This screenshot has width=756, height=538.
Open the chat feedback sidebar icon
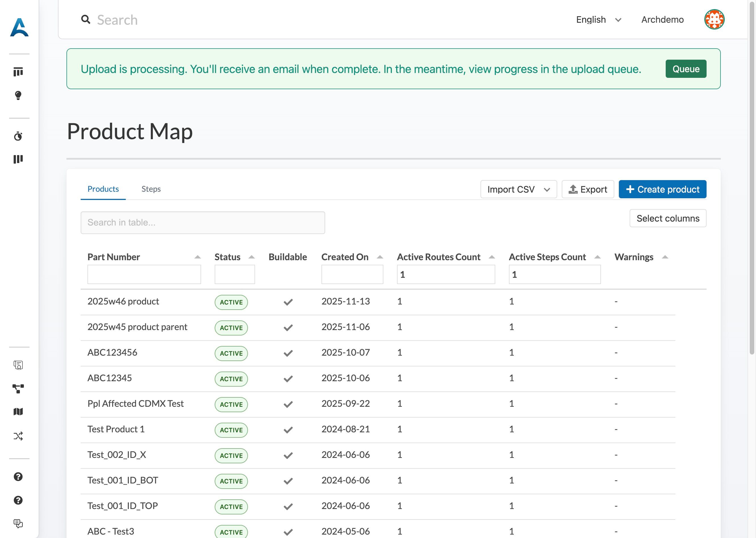18,524
